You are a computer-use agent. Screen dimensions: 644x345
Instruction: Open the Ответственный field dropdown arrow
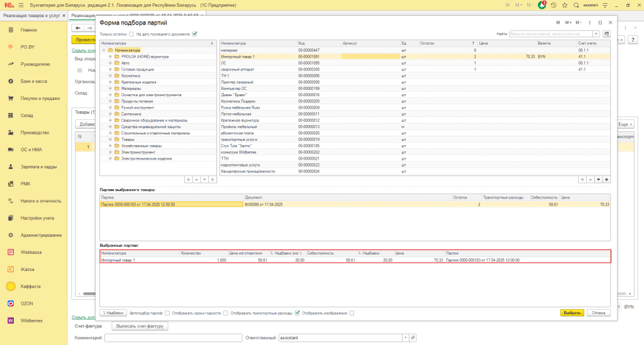coord(406,337)
